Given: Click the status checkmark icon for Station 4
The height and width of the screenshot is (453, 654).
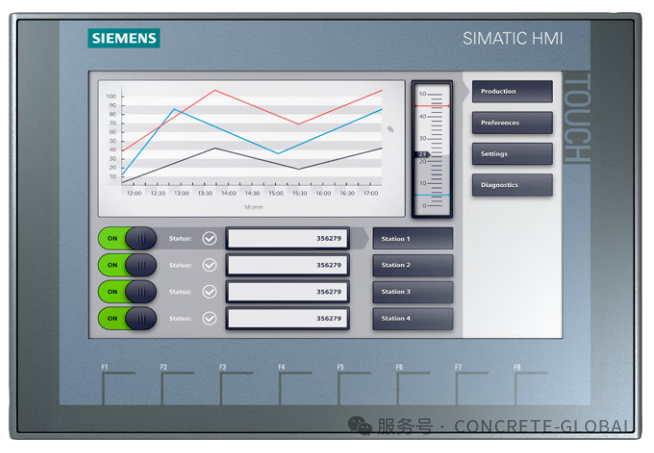Looking at the screenshot, I should [209, 319].
